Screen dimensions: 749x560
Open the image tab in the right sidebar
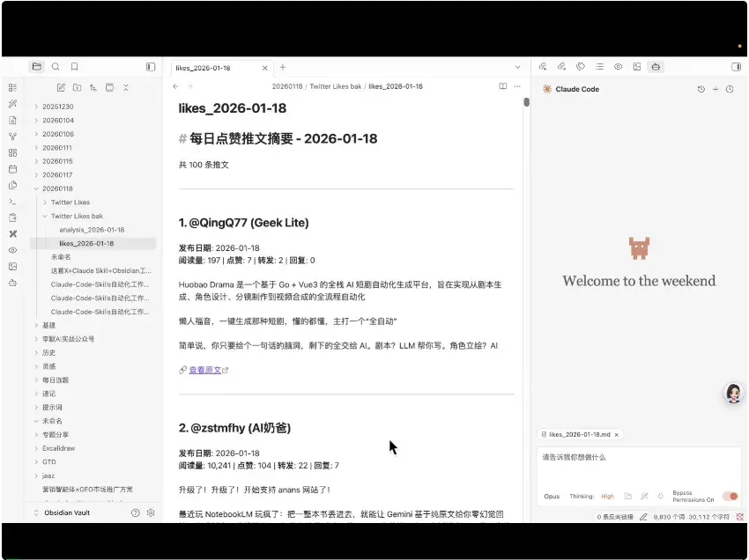tap(637, 67)
